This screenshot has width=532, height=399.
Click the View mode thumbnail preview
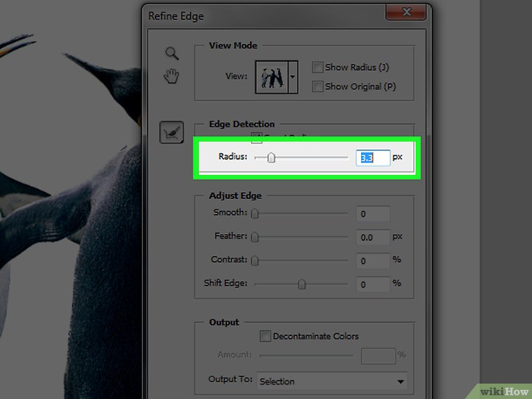click(x=272, y=76)
